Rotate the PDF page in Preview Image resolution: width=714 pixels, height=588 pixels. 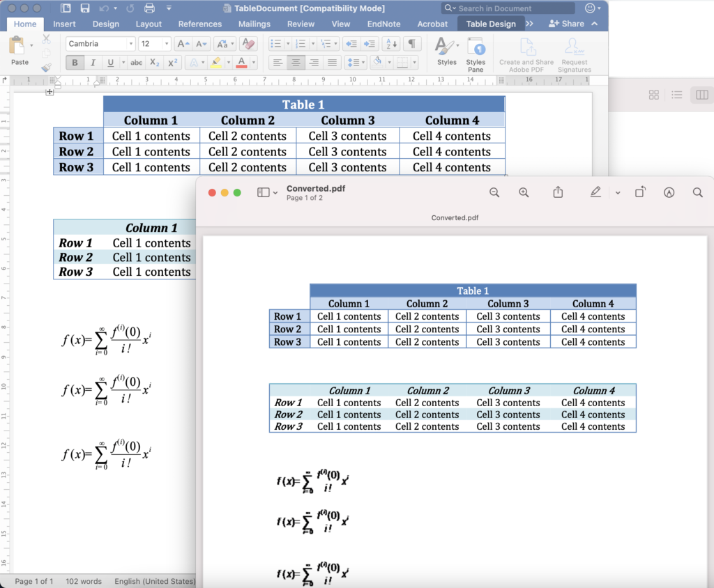pyautogui.click(x=640, y=193)
